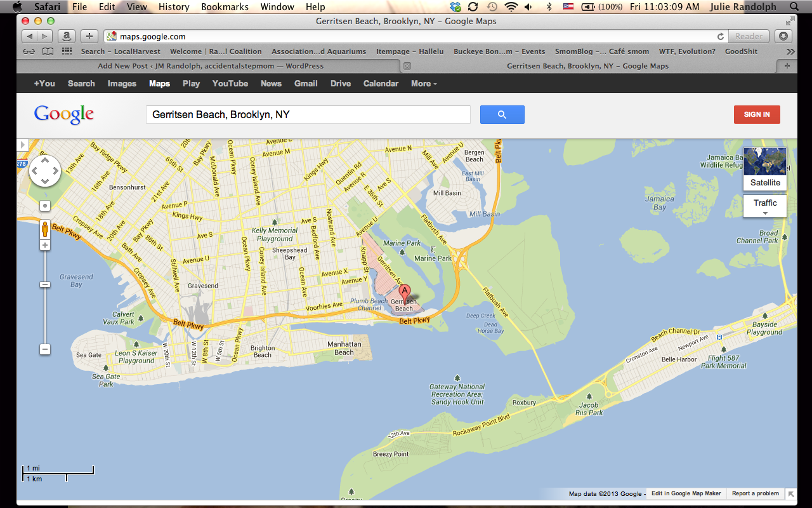Reload the page in the address bar
This screenshot has height=508, width=812.
[720, 36]
